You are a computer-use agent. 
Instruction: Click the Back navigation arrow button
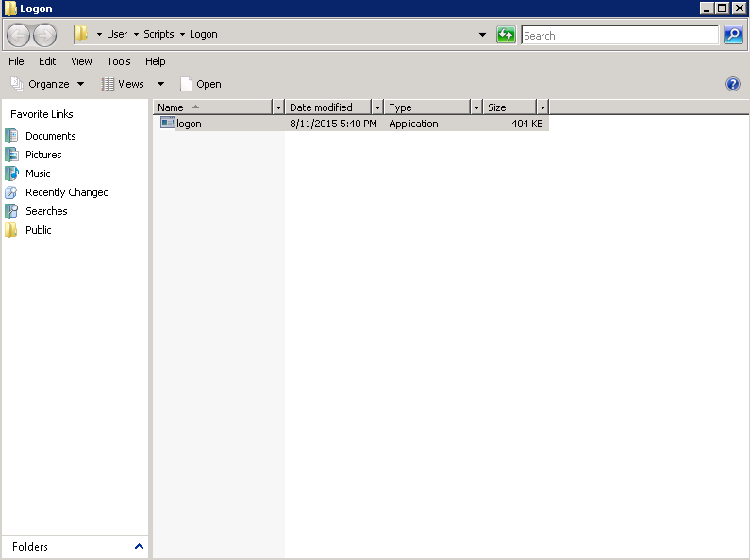tap(18, 36)
